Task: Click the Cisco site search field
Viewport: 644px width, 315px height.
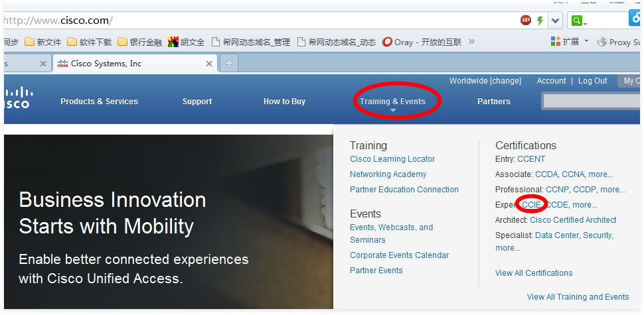Action: point(591,101)
